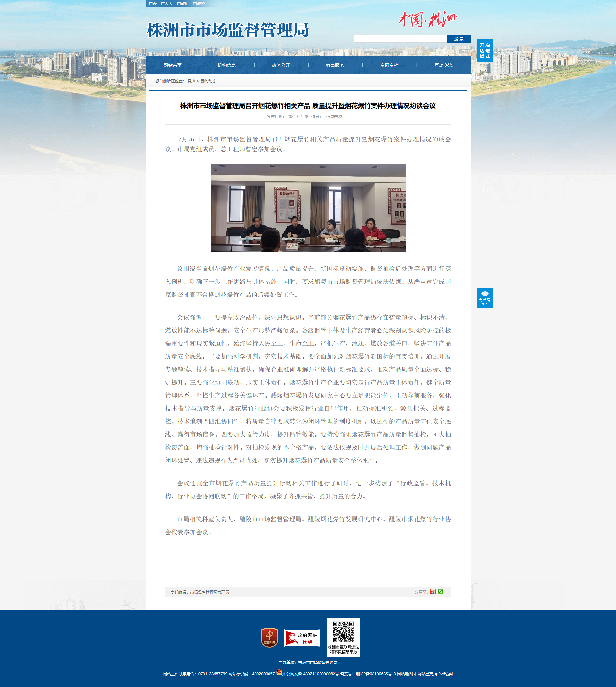Open the 网站首页 navigation item

(x=173, y=65)
